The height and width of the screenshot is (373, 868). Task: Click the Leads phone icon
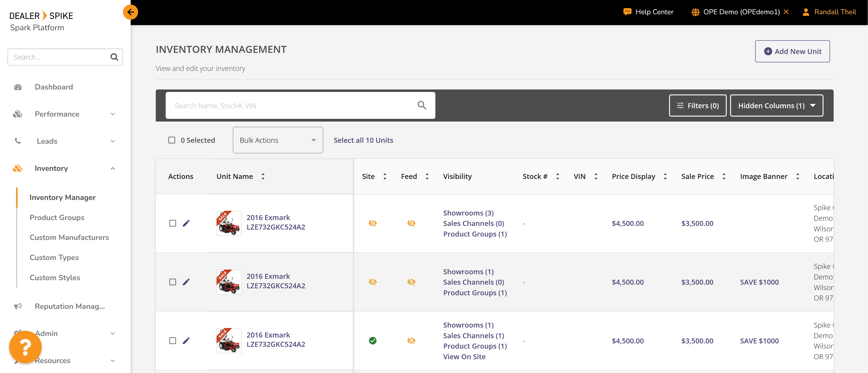pos(18,141)
